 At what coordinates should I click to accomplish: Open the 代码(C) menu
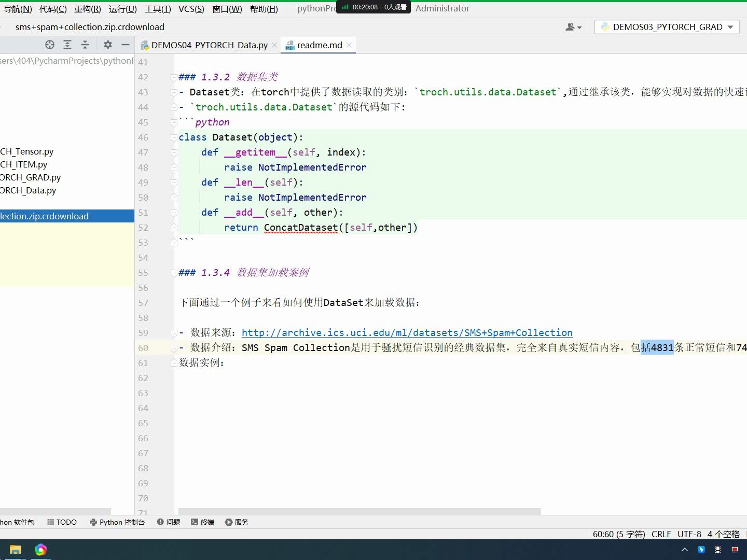pos(53,9)
